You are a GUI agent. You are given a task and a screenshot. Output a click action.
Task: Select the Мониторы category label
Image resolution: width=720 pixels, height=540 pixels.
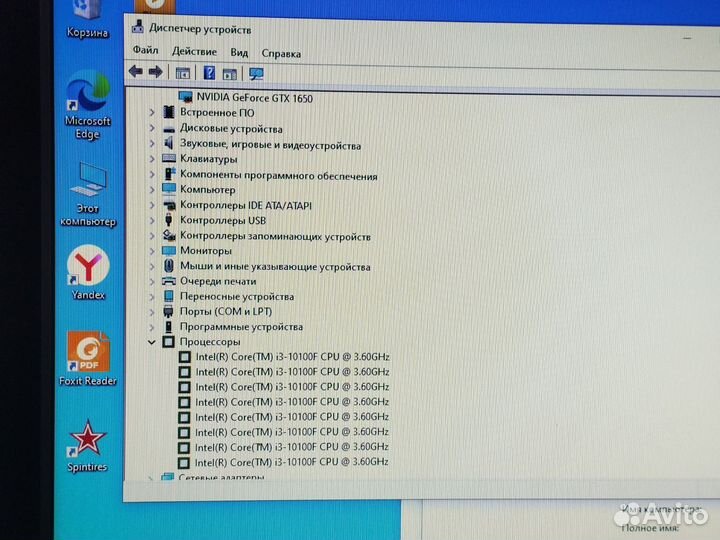pos(206,251)
